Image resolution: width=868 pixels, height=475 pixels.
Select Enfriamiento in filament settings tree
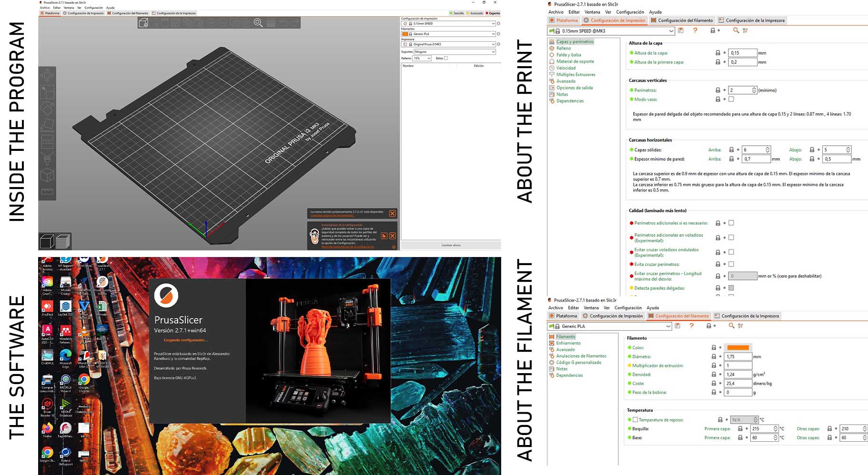568,343
